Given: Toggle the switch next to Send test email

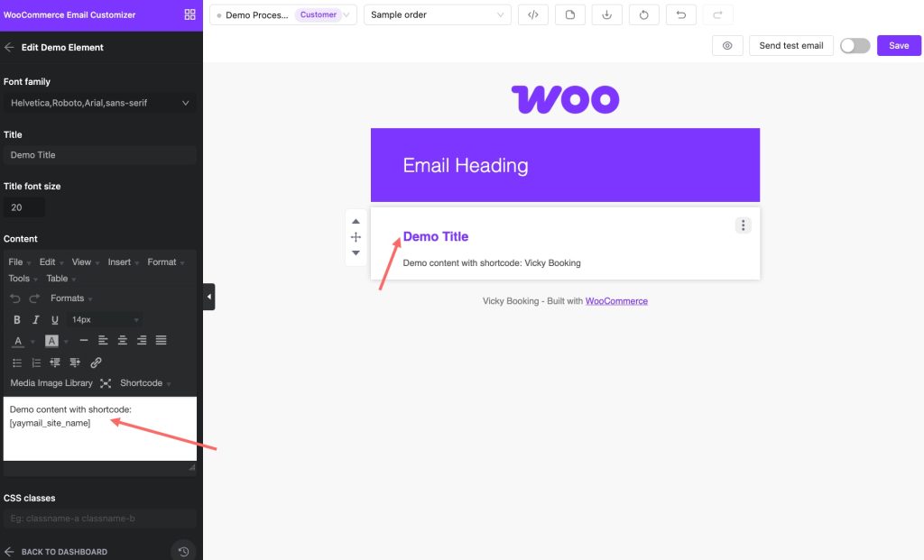Looking at the screenshot, I should pos(855,45).
